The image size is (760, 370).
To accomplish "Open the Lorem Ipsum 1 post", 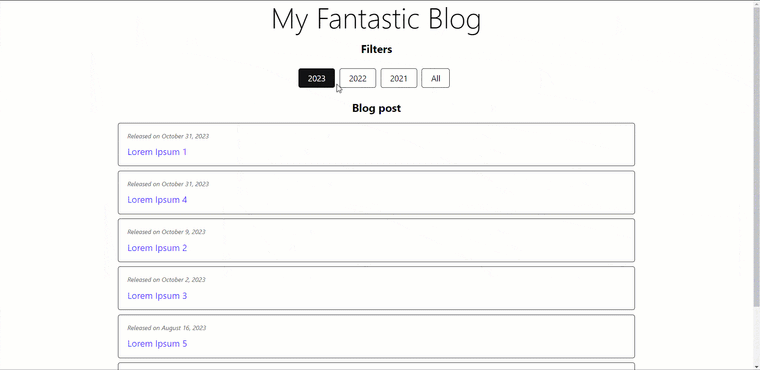I will click(157, 152).
